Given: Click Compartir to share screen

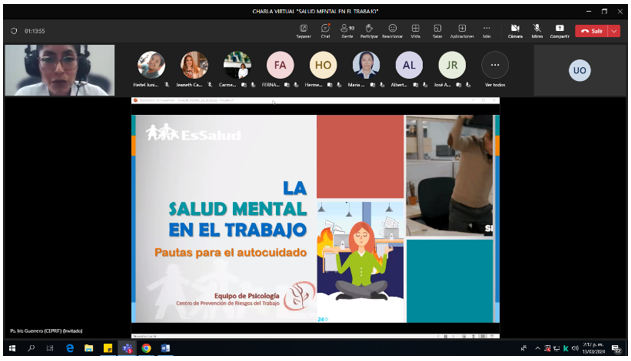Looking at the screenshot, I should pos(559,31).
